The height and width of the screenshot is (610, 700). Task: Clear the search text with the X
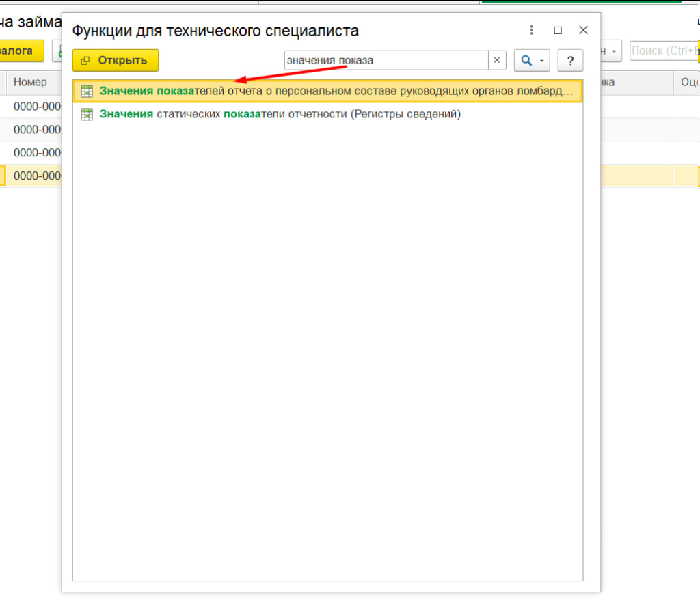click(497, 60)
